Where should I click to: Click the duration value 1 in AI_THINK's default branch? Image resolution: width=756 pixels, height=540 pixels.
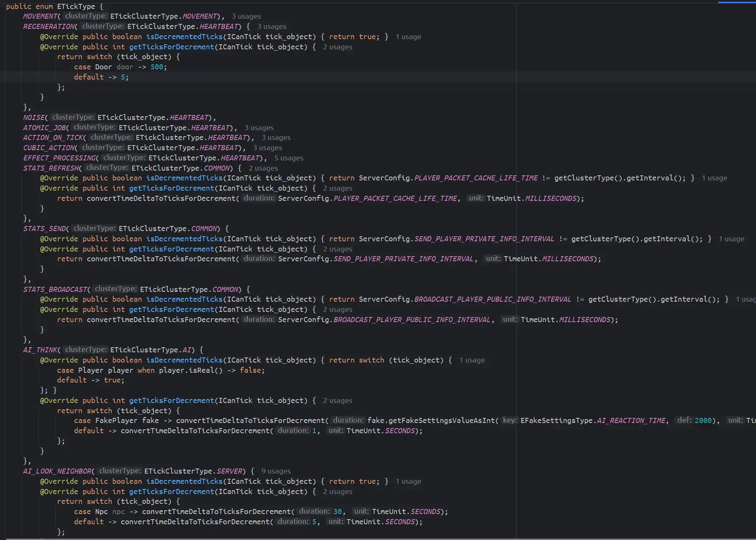[314, 431]
